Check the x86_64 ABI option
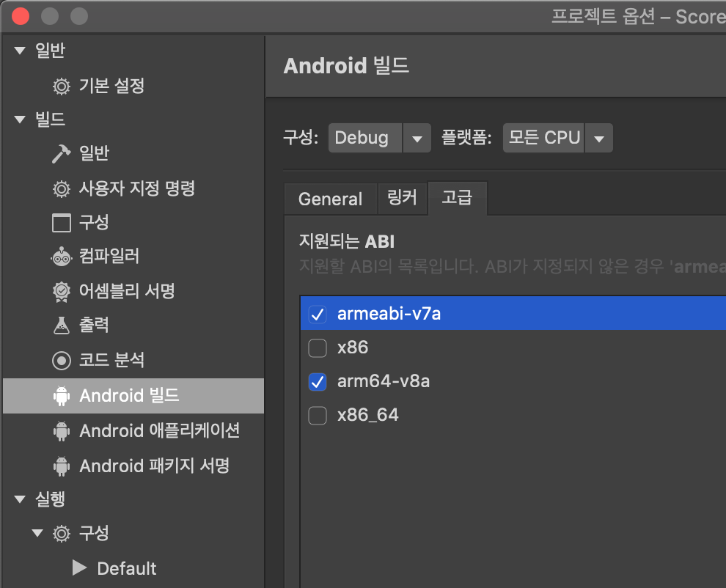This screenshot has height=588, width=726. [x=318, y=416]
